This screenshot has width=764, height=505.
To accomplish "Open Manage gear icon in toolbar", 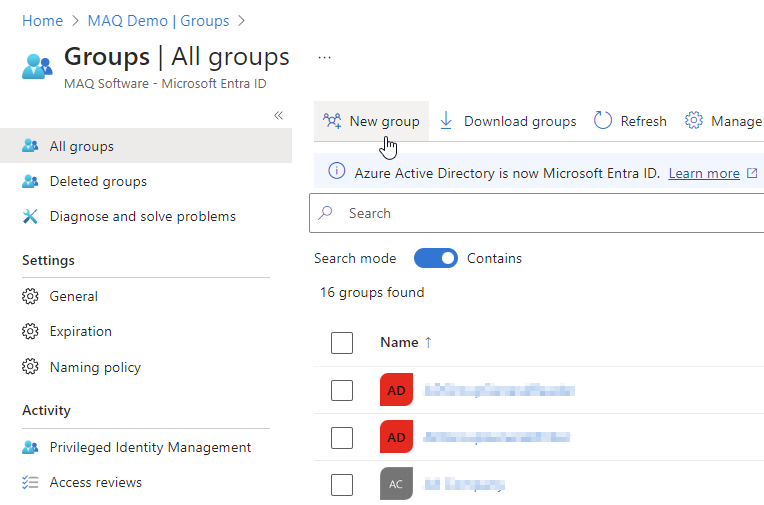I will 693,121.
